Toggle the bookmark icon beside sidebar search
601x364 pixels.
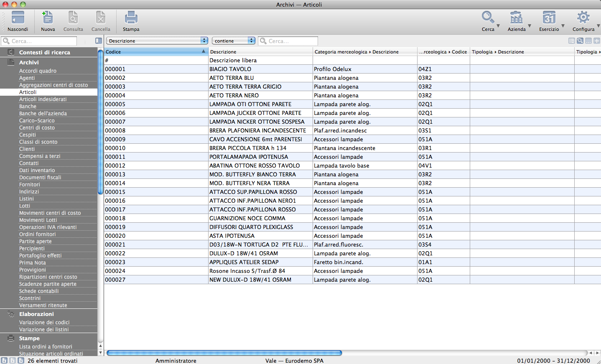(99, 41)
